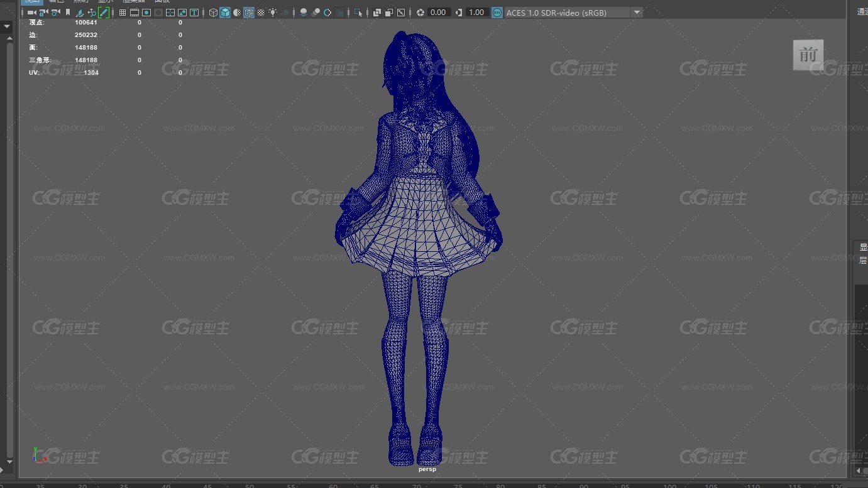This screenshot has width=868, height=488.
Task: Click the Shadows icon
Action: 285,13
